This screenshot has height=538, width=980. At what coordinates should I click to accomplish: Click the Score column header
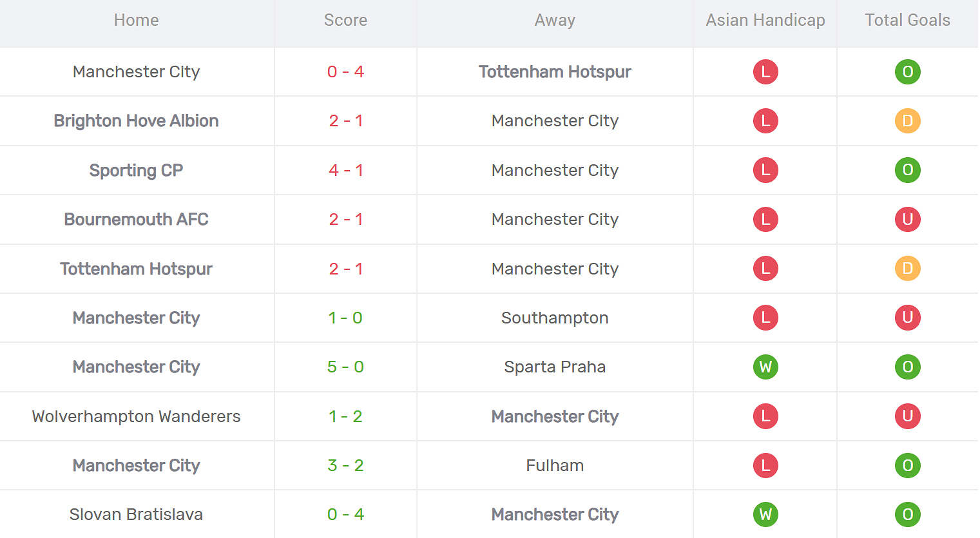click(345, 20)
